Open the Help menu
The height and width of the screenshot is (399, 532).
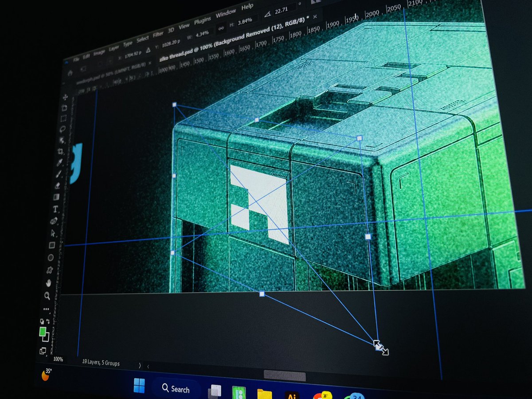(247, 7)
